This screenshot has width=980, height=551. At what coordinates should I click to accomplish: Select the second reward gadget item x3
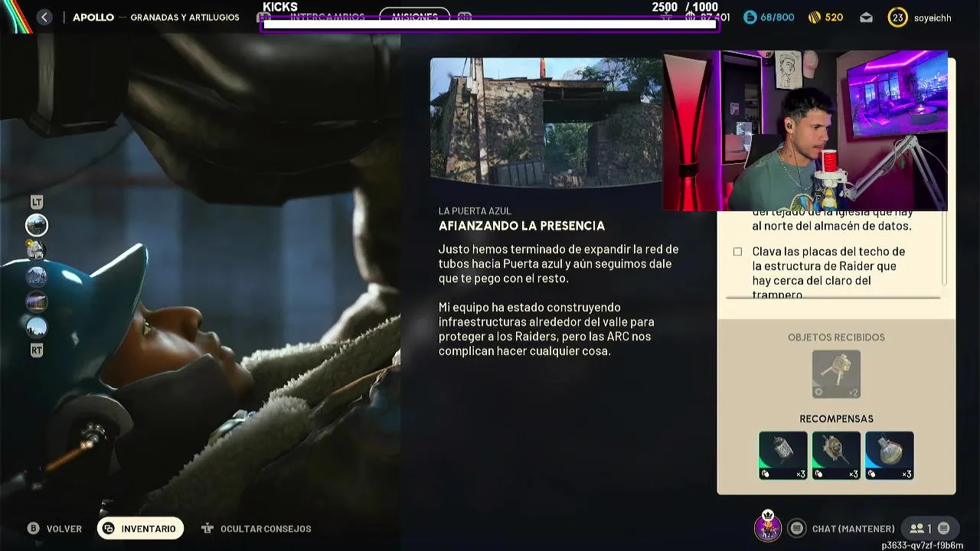coord(836,455)
